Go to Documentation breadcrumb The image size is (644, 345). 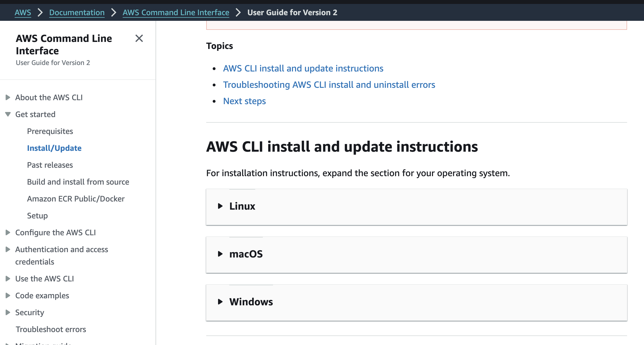[x=77, y=12]
